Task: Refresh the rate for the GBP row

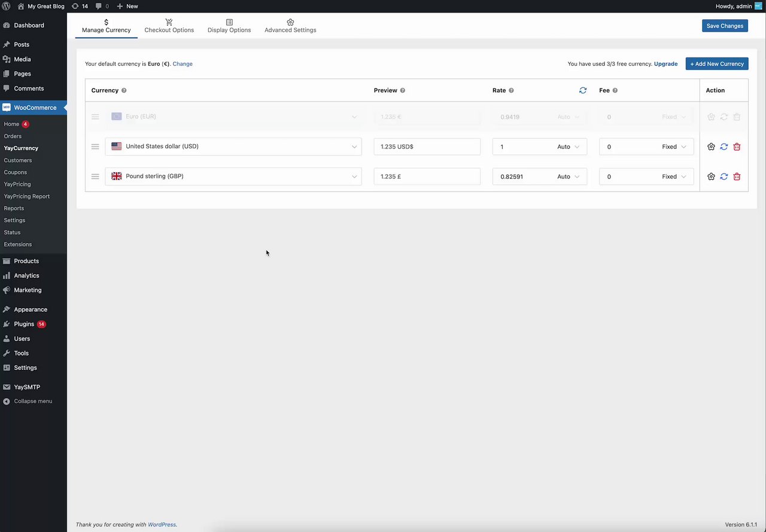Action: point(724,177)
